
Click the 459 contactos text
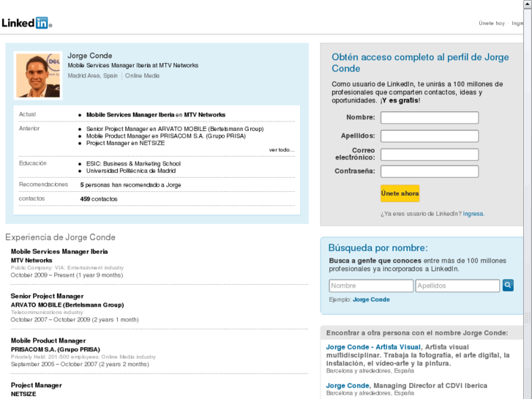[x=99, y=199]
